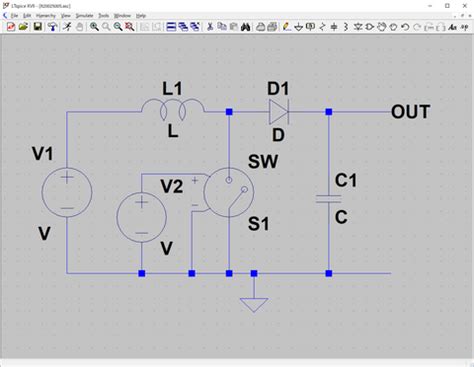Image resolution: width=474 pixels, height=367 pixels.
Task: Open the Tools menu
Action: click(x=104, y=16)
